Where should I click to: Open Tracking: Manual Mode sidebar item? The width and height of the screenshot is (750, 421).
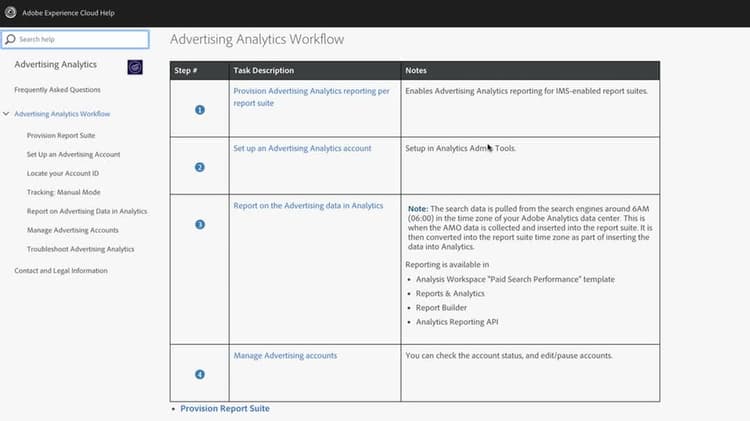coord(64,192)
